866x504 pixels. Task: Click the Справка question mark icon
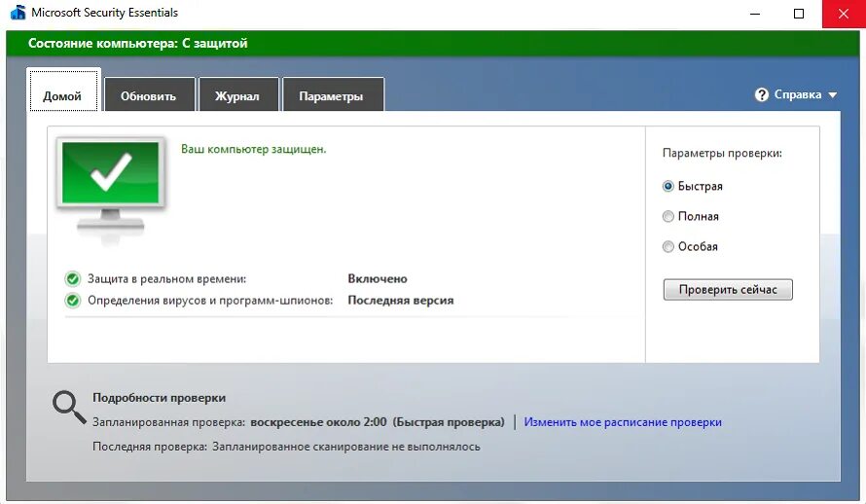[x=762, y=95]
